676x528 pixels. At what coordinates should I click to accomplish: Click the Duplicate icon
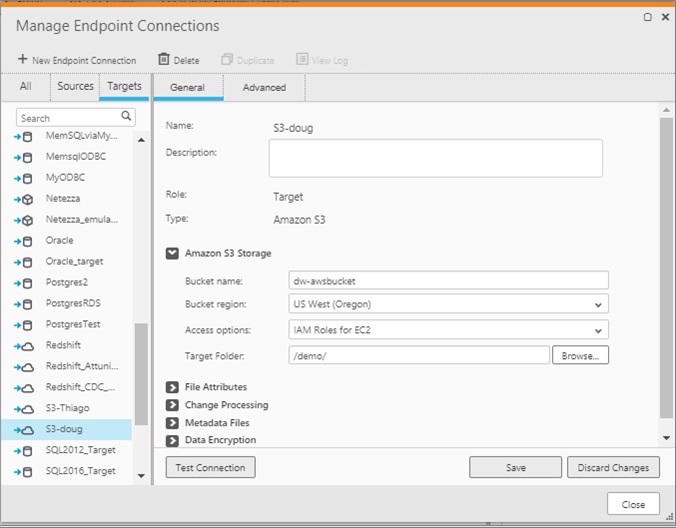click(x=227, y=59)
